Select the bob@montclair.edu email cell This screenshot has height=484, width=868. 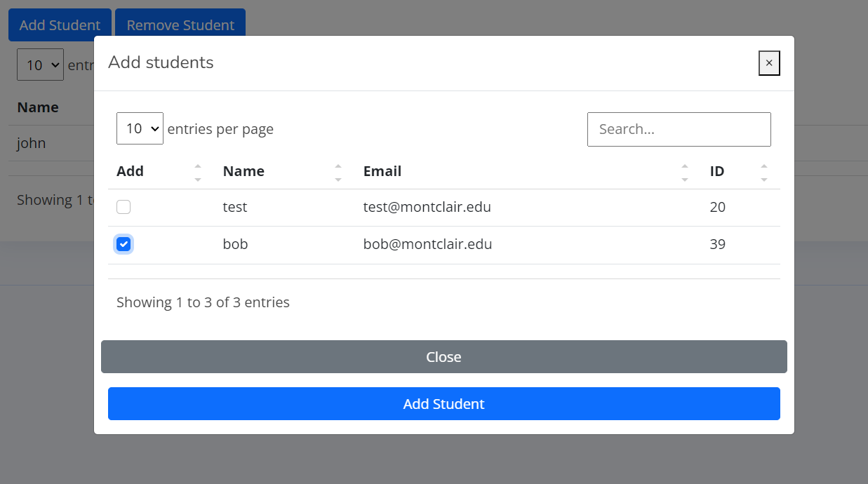click(427, 244)
